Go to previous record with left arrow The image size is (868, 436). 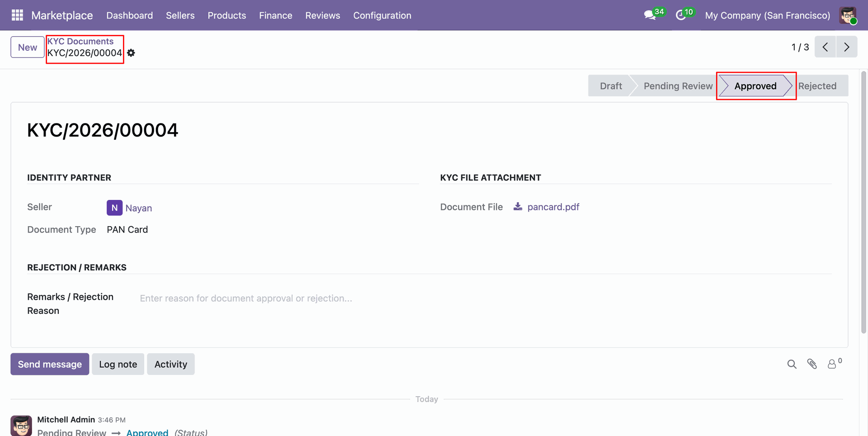[825, 47]
